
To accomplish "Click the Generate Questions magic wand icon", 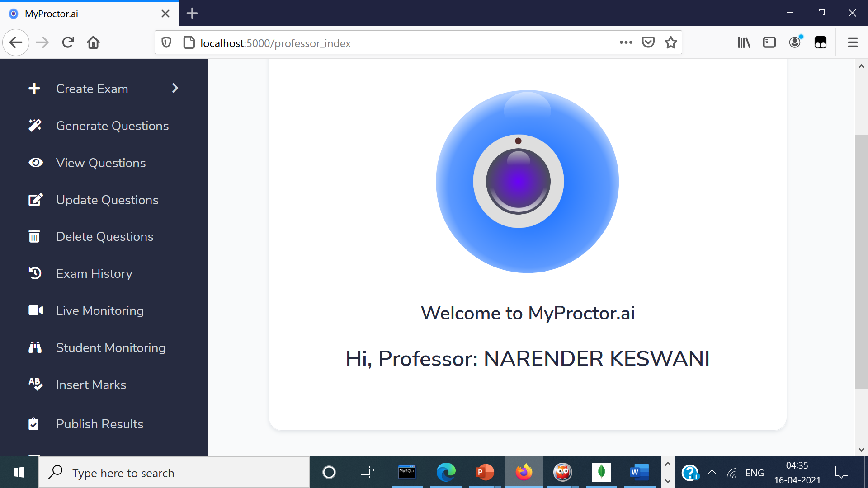I will coord(35,126).
